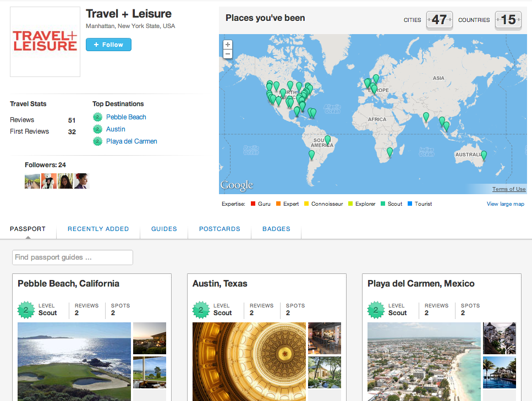Open Playa del Carmen aerial main photo
Viewport: 532px width, 401px height.
(424, 361)
